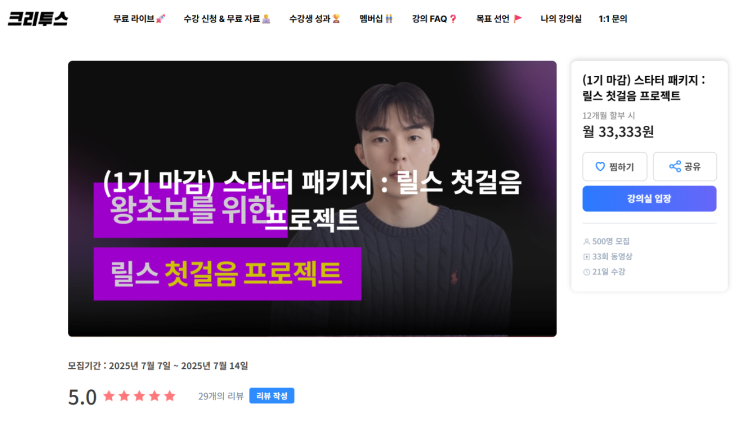
Task: Click the 29개의 리뷰 link
Action: (220, 396)
